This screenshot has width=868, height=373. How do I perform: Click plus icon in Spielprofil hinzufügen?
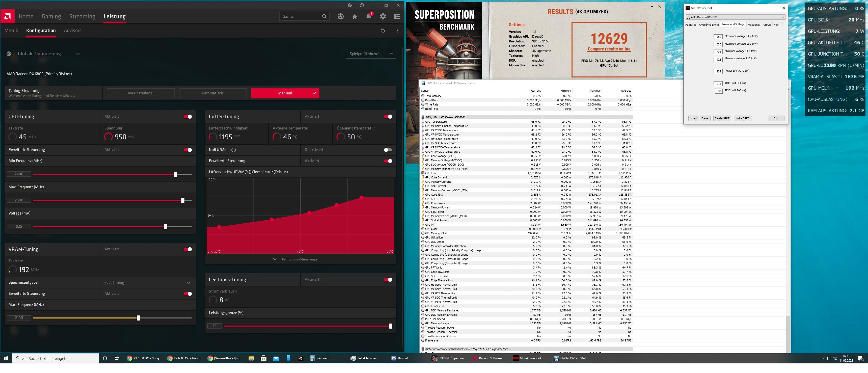click(391, 54)
